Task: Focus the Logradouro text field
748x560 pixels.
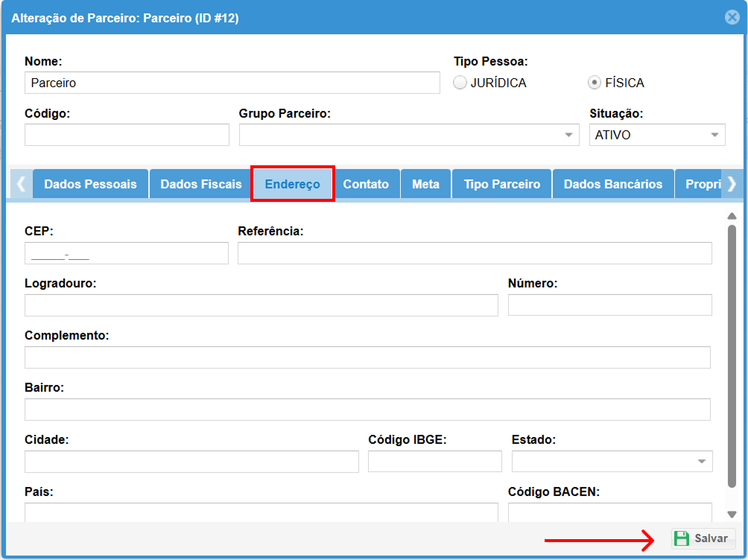Action: click(x=261, y=305)
